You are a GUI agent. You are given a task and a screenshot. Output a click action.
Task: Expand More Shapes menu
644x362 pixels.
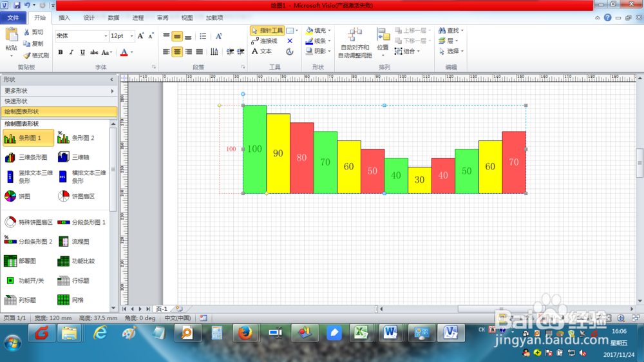(59, 91)
